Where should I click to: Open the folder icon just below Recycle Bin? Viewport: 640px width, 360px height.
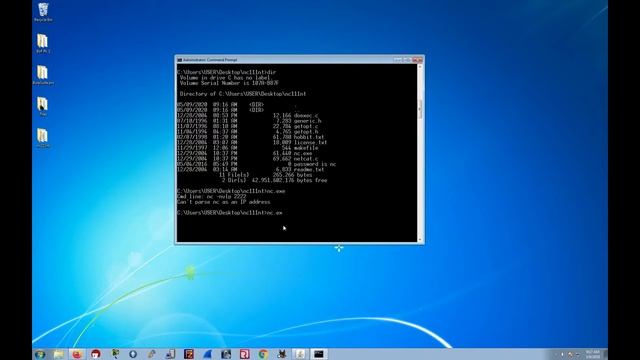point(43,43)
